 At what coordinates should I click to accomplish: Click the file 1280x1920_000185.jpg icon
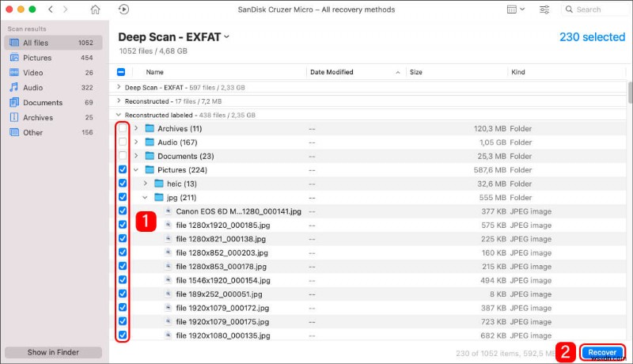169,225
